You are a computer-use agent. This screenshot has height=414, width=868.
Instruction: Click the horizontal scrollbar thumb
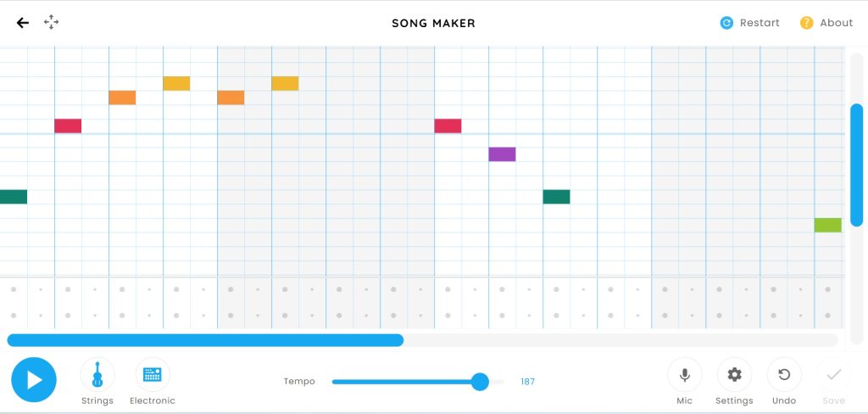click(x=205, y=340)
